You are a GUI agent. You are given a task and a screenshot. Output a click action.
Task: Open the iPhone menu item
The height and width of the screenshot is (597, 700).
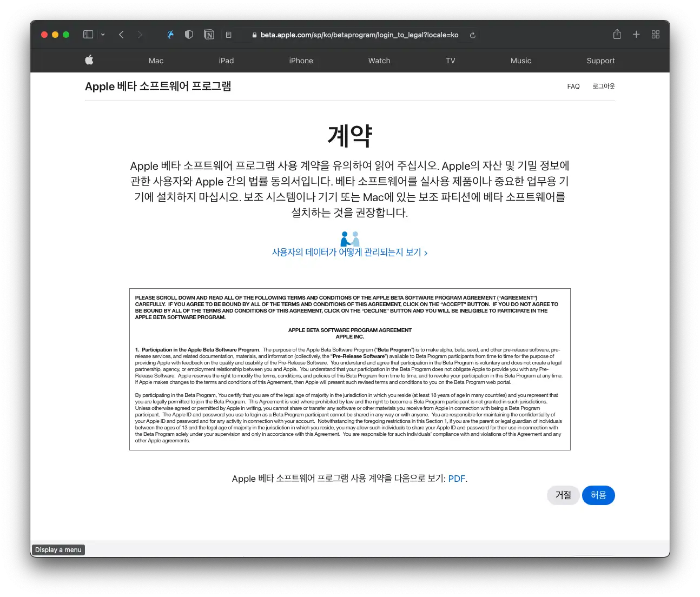click(x=301, y=61)
